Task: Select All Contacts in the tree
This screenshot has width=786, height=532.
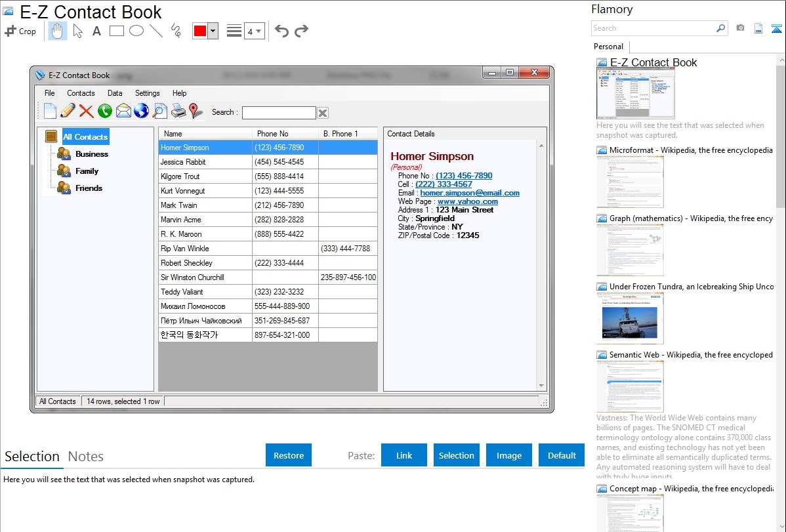Action: [x=85, y=137]
